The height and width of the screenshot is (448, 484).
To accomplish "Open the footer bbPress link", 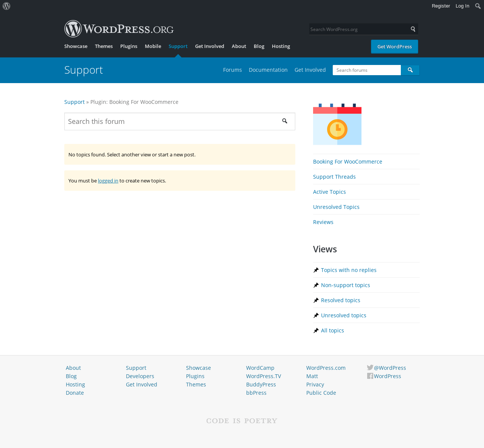I will [256, 393].
